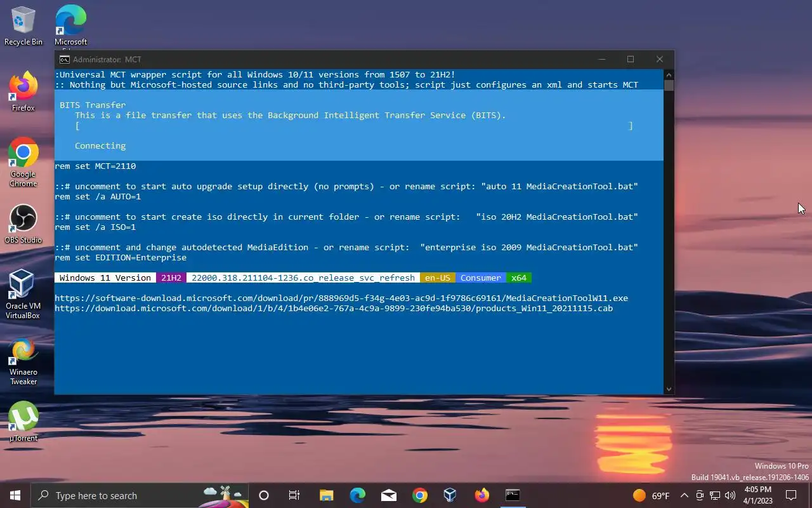This screenshot has width=812, height=508.
Task: Open the Recycle Bin desktop icon
Action: click(23, 26)
